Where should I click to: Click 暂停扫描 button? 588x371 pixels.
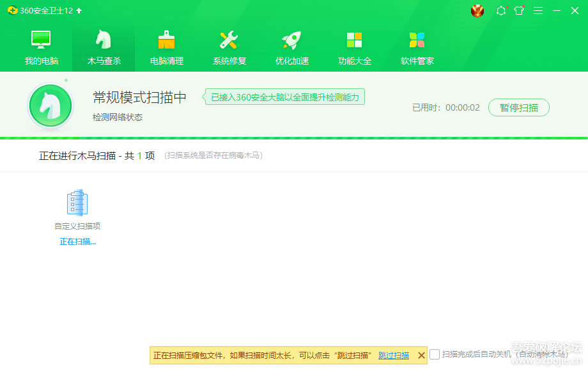click(x=518, y=107)
